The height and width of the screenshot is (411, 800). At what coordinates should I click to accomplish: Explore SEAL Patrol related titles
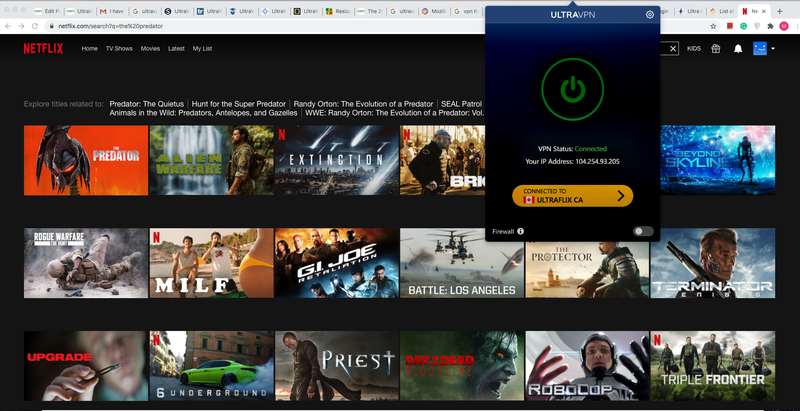tap(461, 104)
